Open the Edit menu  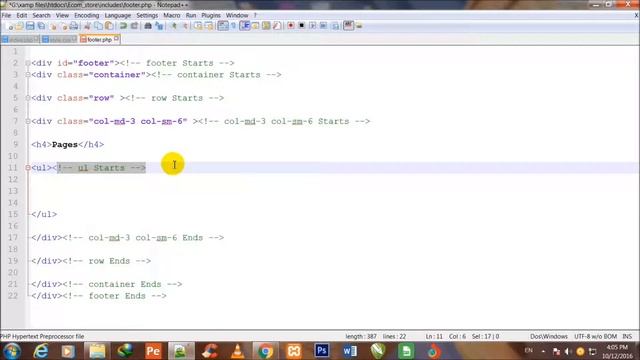pyautogui.click(x=22, y=16)
